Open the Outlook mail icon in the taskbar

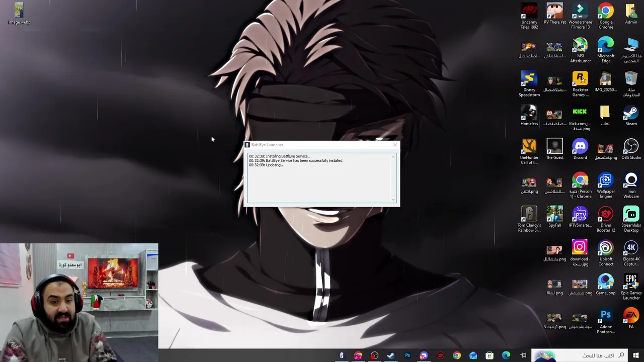click(x=473, y=355)
